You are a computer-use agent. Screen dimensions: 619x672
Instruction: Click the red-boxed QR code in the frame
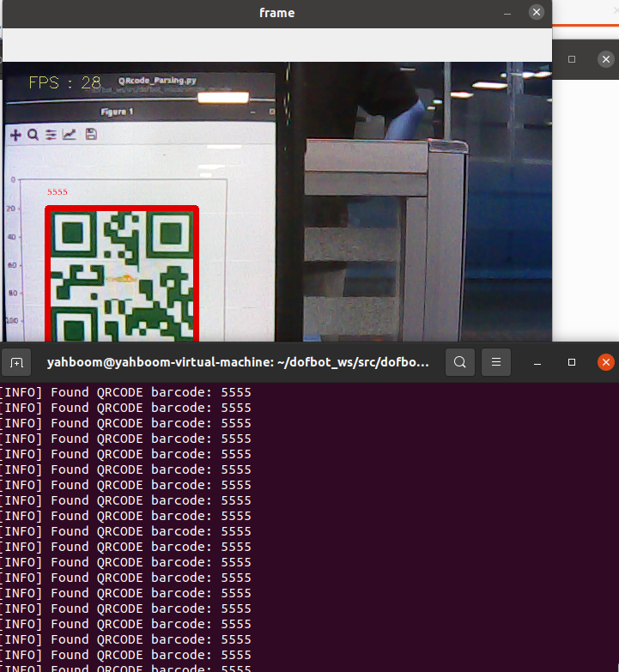(x=122, y=274)
